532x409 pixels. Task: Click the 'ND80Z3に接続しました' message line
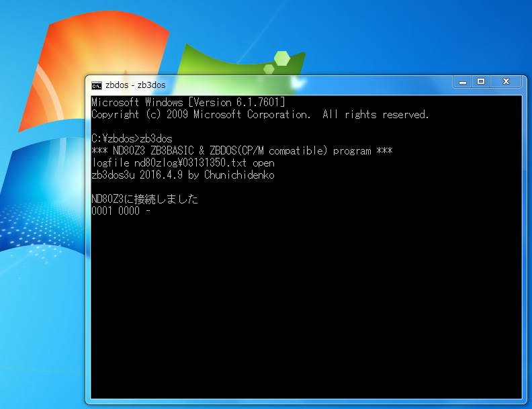144,199
